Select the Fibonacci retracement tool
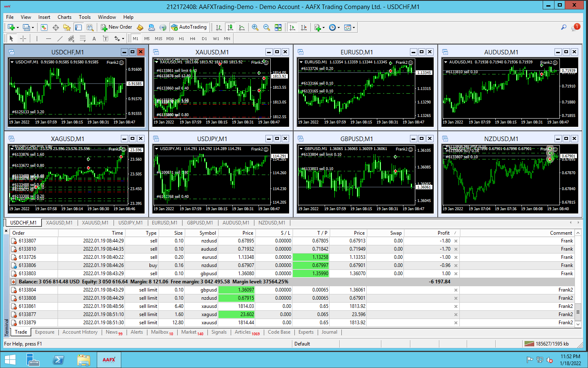Viewport: 588px width, 368px height. tap(82, 38)
